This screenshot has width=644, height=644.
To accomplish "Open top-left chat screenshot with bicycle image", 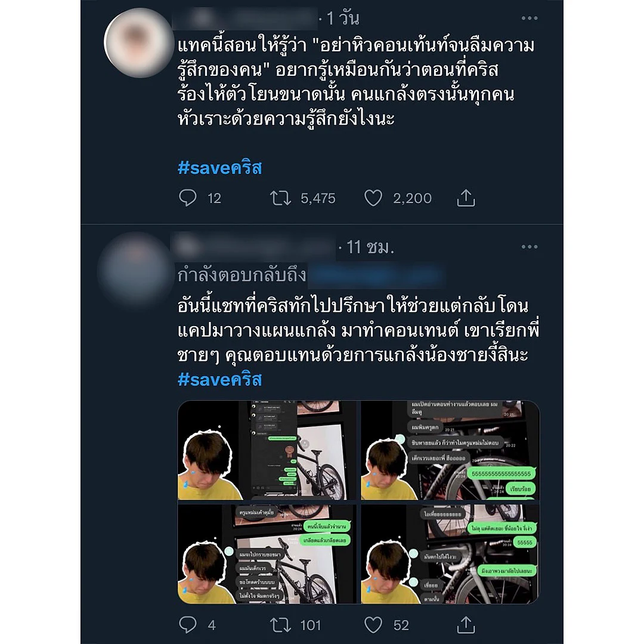I will pyautogui.click(x=268, y=450).
